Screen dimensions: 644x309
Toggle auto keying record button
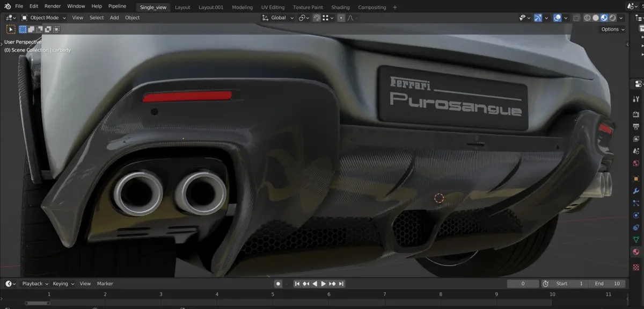278,284
